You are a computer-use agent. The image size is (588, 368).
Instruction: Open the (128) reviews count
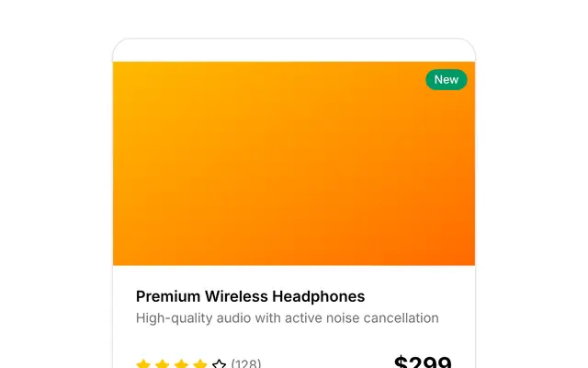coord(246,363)
